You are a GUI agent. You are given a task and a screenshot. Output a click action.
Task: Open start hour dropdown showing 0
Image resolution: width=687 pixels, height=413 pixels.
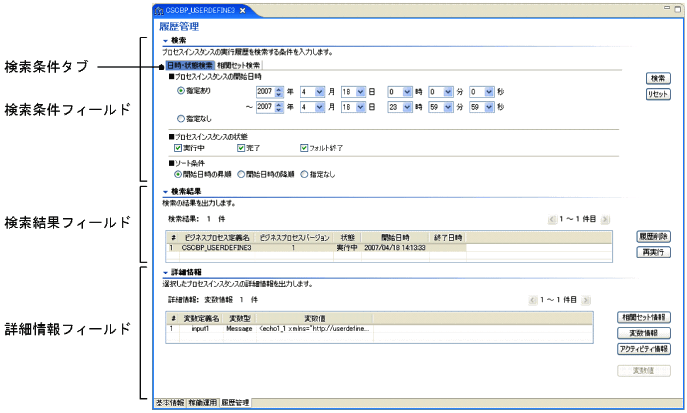407,92
